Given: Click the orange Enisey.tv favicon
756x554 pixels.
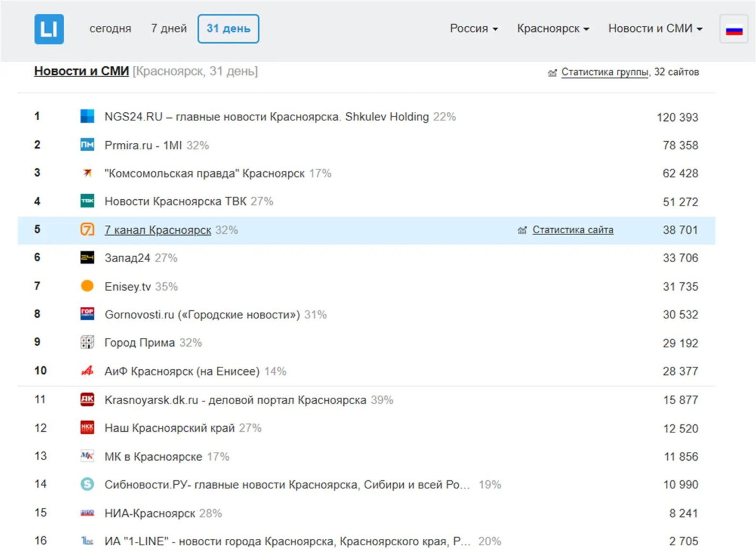Looking at the screenshot, I should (87, 286).
